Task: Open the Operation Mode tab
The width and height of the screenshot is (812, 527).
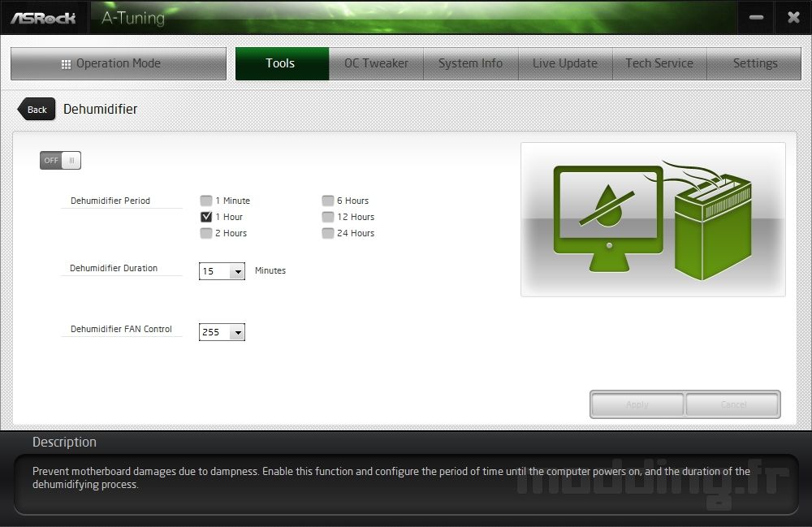Action: click(119, 63)
